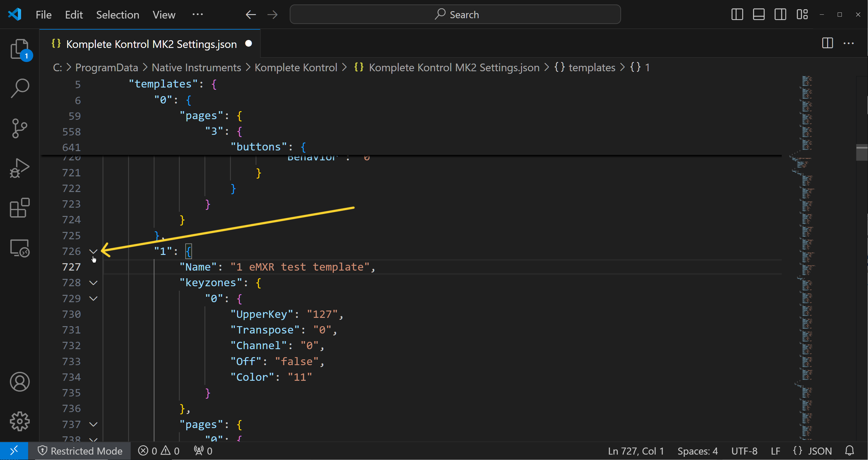Click the "Channel" key on line 732
The width and height of the screenshot is (868, 460).
258,346
